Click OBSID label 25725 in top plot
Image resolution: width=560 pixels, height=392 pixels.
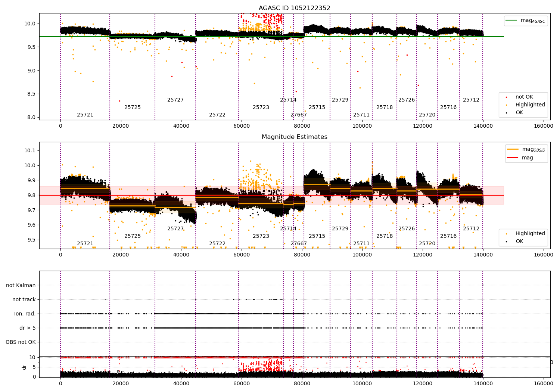click(x=133, y=108)
